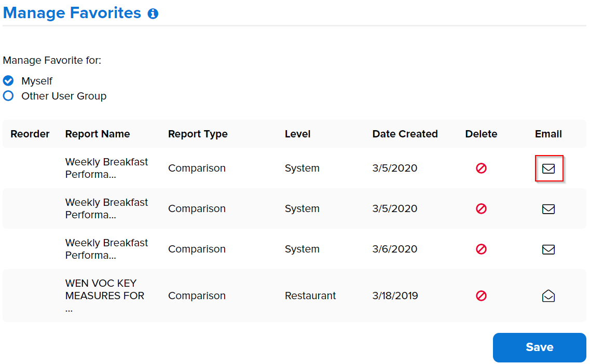This screenshot has width=590, height=364.
Task: Open the WEN VOC KEY MEASURES report name
Action: pos(105,296)
